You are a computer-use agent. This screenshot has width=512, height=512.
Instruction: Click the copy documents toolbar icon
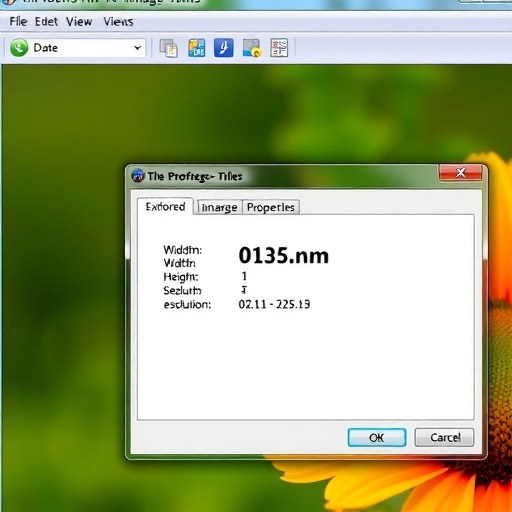coord(168,48)
